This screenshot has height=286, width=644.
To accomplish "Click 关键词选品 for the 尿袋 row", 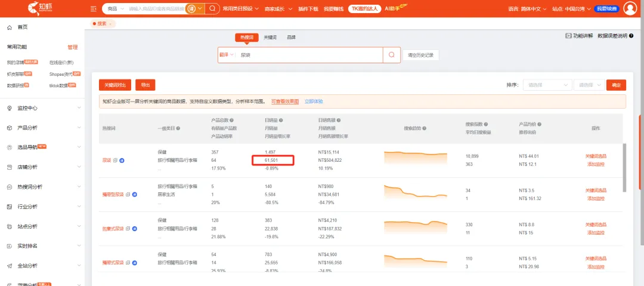I will [x=596, y=156].
